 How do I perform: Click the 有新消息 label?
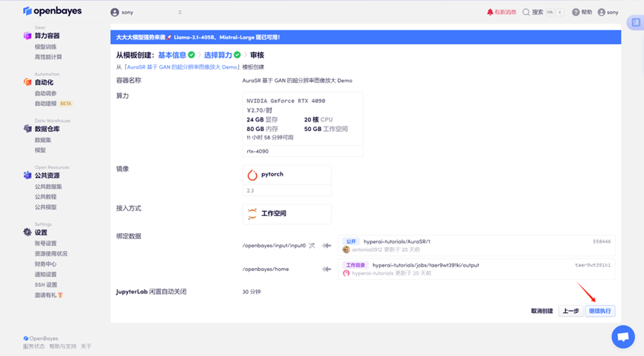[x=506, y=13]
